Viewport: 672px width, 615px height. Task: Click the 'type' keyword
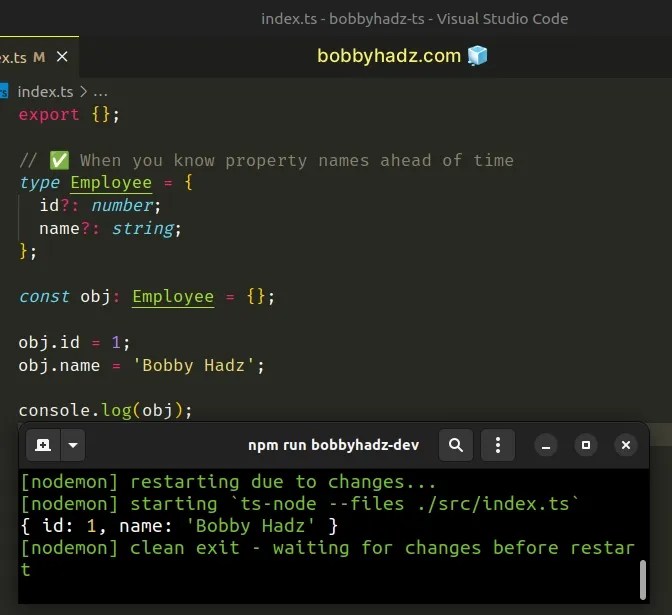pyautogui.click(x=39, y=183)
